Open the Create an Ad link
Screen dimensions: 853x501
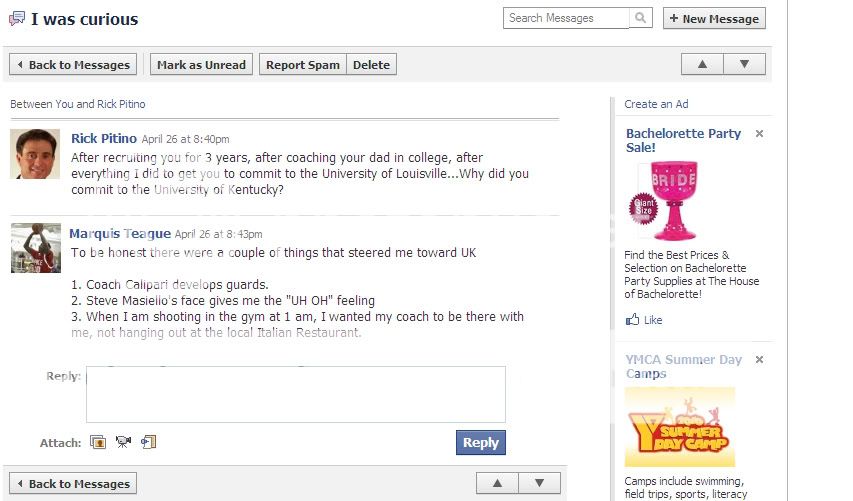656,104
